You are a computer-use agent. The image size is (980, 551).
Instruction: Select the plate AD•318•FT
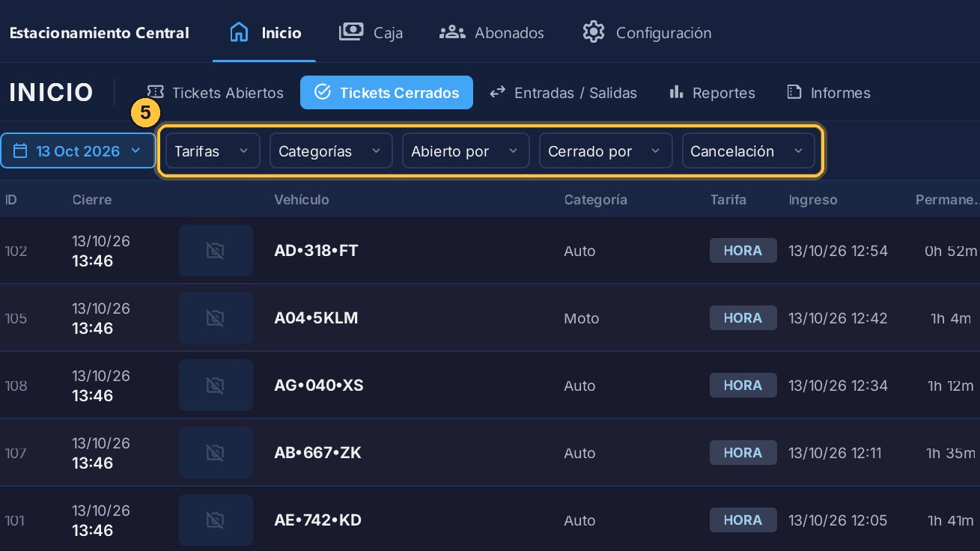[x=317, y=251]
